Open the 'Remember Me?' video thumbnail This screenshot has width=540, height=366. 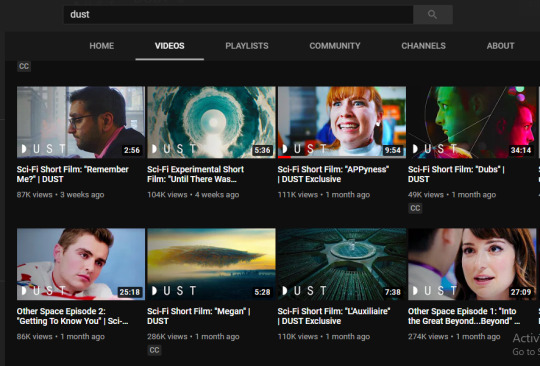pyautogui.click(x=81, y=122)
